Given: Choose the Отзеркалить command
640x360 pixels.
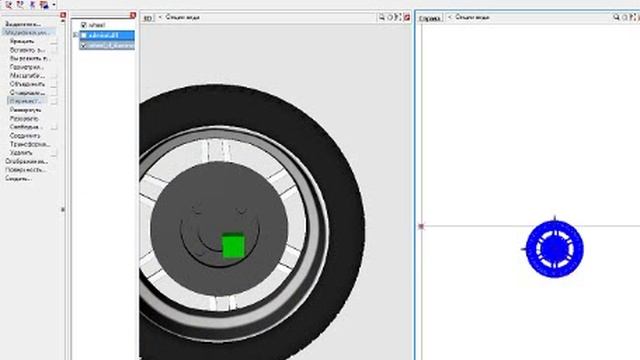Looking at the screenshot, I should click(x=27, y=93).
